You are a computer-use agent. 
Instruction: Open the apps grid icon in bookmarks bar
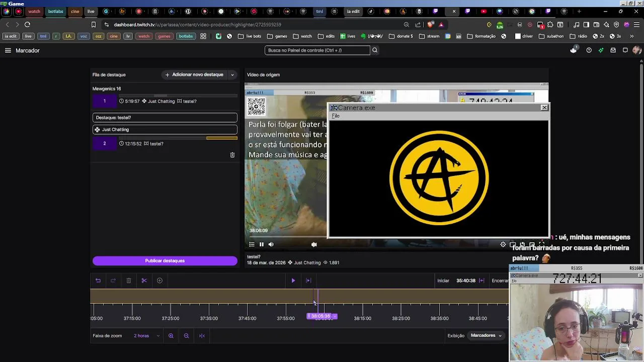pos(203,36)
